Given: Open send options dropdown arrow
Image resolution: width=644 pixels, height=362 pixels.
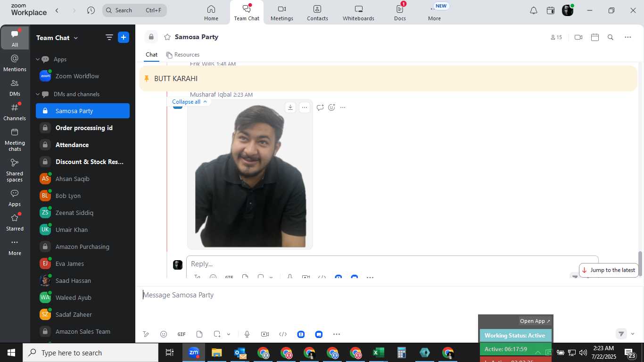Looking at the screenshot, I should pyautogui.click(x=633, y=334).
